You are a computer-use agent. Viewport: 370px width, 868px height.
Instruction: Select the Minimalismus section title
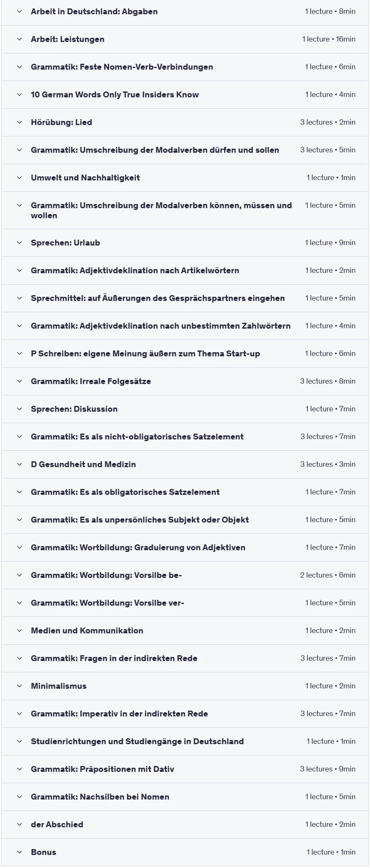point(59,686)
